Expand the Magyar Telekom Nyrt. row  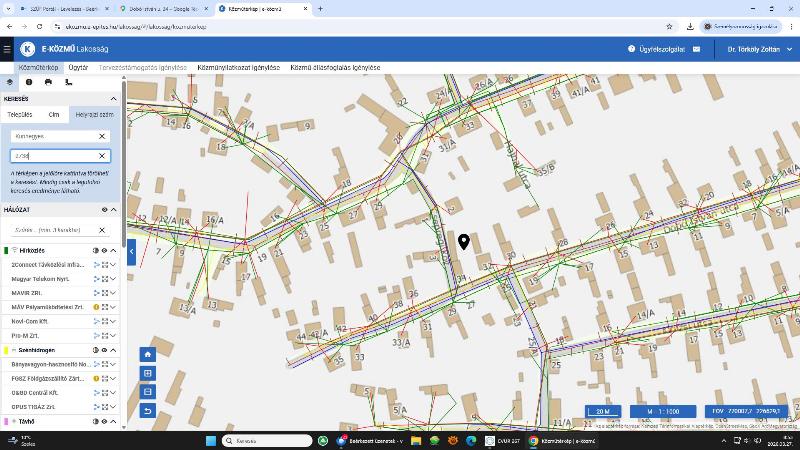[x=113, y=278]
